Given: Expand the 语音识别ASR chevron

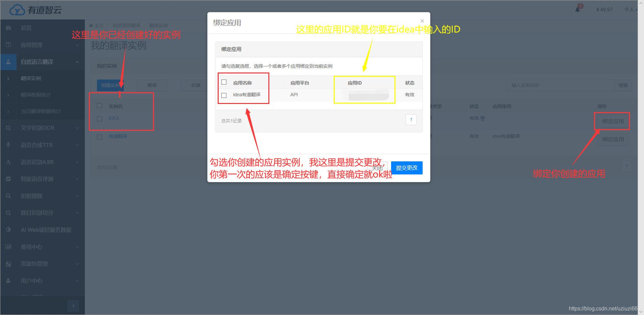Looking at the screenshot, I should click(77, 162).
